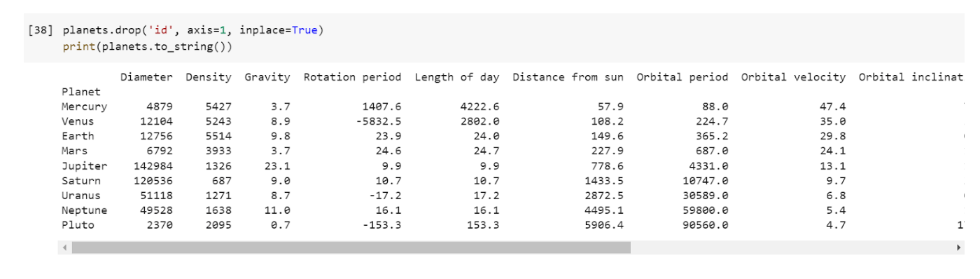Click the empty scrollbar track right of thumb

(x=792, y=248)
